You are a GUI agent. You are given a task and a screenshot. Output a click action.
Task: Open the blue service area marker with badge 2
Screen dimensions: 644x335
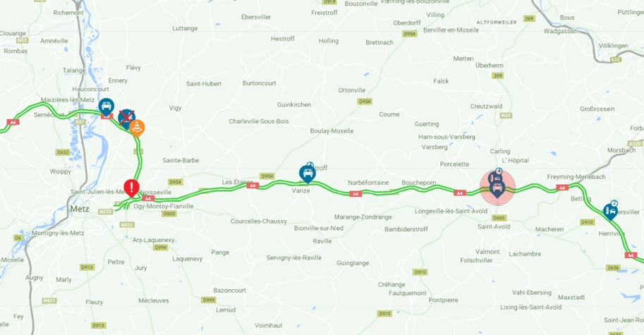(x=611, y=211)
